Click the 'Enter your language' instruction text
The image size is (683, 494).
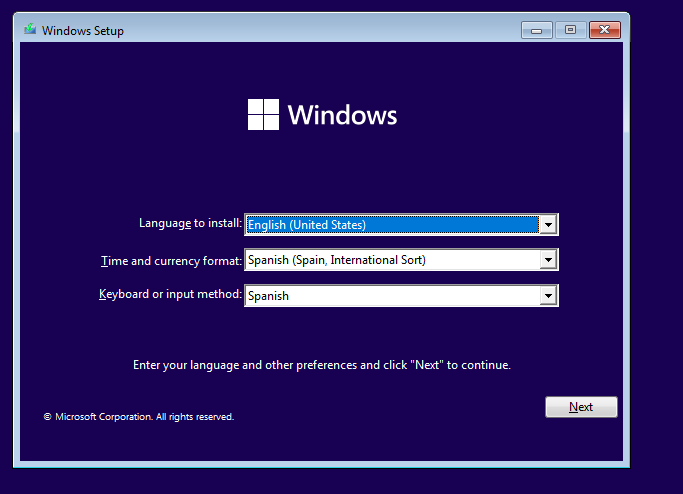pos(322,365)
